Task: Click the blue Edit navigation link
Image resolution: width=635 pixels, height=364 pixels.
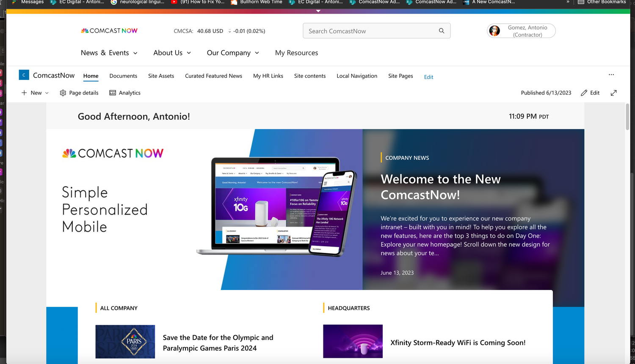Action: tap(428, 77)
